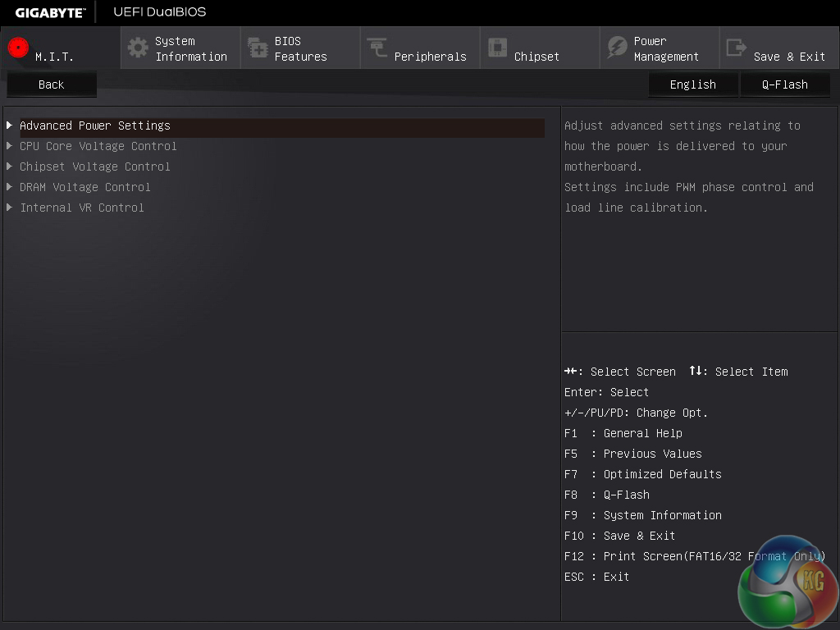Click the BIOS Features chip icon
Viewport: 840px width, 630px height.
pos(258,48)
